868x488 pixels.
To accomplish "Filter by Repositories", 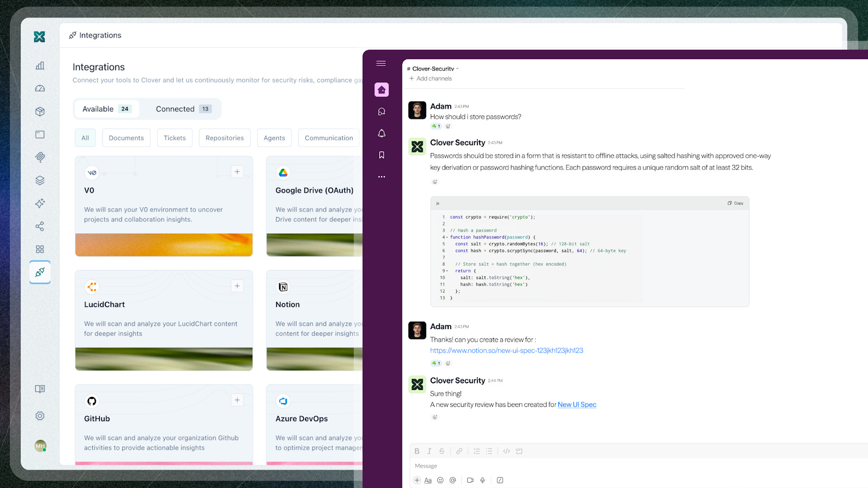I will (x=225, y=138).
